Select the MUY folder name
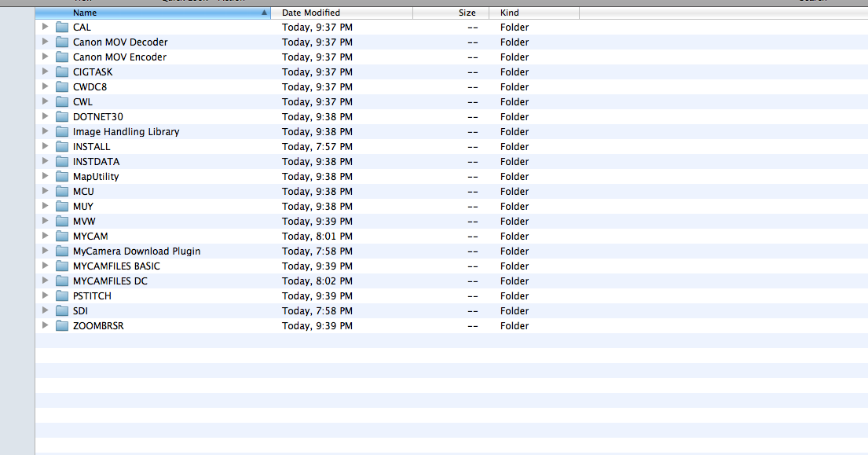This screenshot has height=455, width=868. (83, 207)
